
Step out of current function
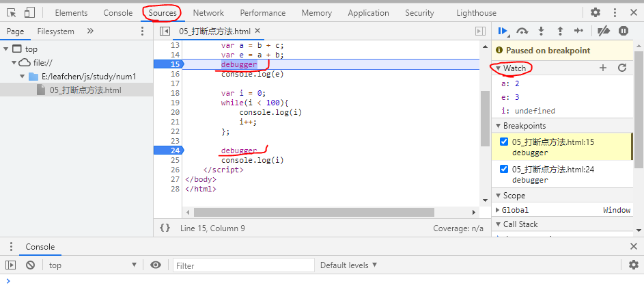[560, 31]
